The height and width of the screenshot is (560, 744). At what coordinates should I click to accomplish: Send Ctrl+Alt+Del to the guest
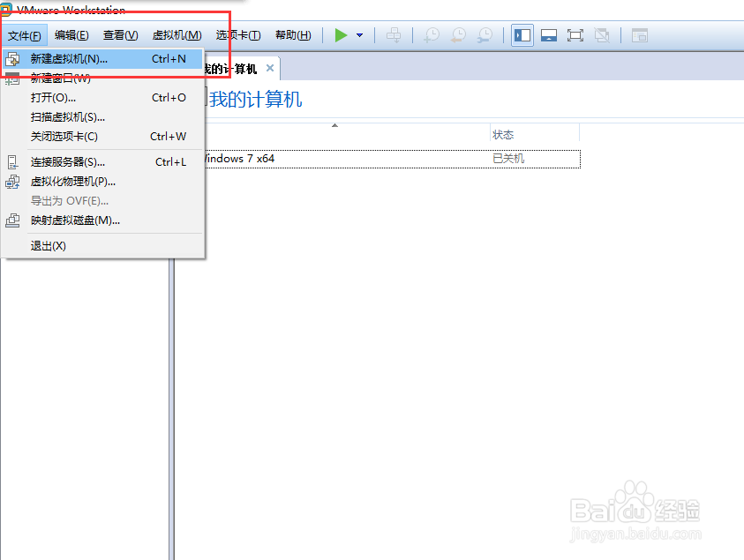click(395, 35)
